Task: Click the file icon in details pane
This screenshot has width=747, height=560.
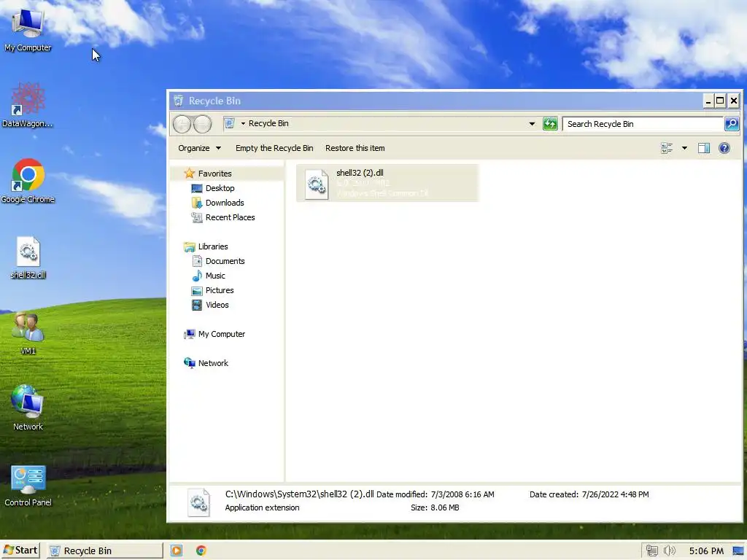Action: [198, 502]
